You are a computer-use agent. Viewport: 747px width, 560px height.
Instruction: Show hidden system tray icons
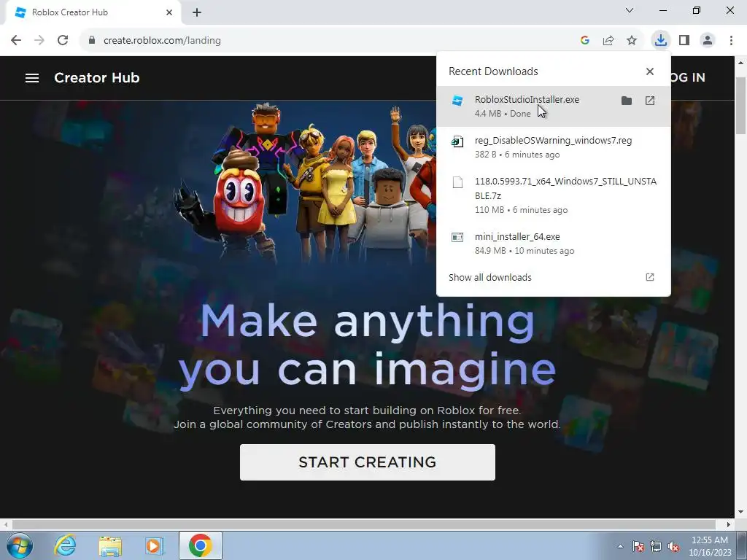(620, 546)
